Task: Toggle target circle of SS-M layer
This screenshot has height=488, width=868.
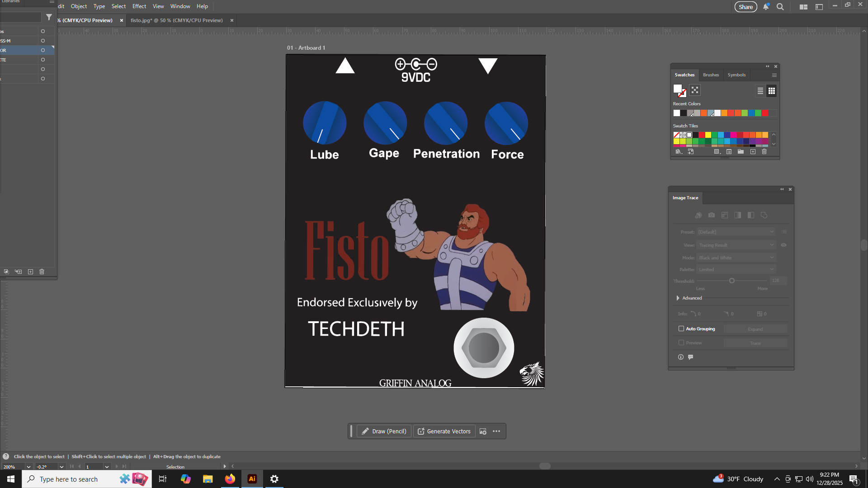Action: pyautogui.click(x=43, y=41)
